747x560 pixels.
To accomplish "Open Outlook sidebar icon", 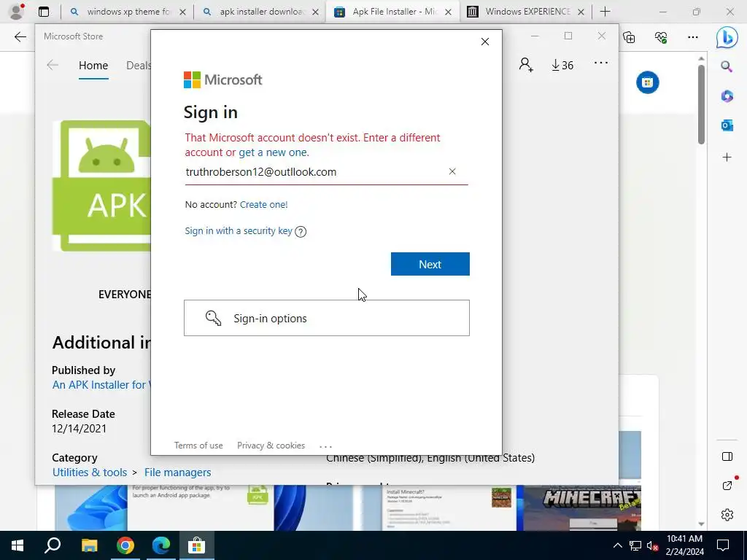I will (727, 125).
